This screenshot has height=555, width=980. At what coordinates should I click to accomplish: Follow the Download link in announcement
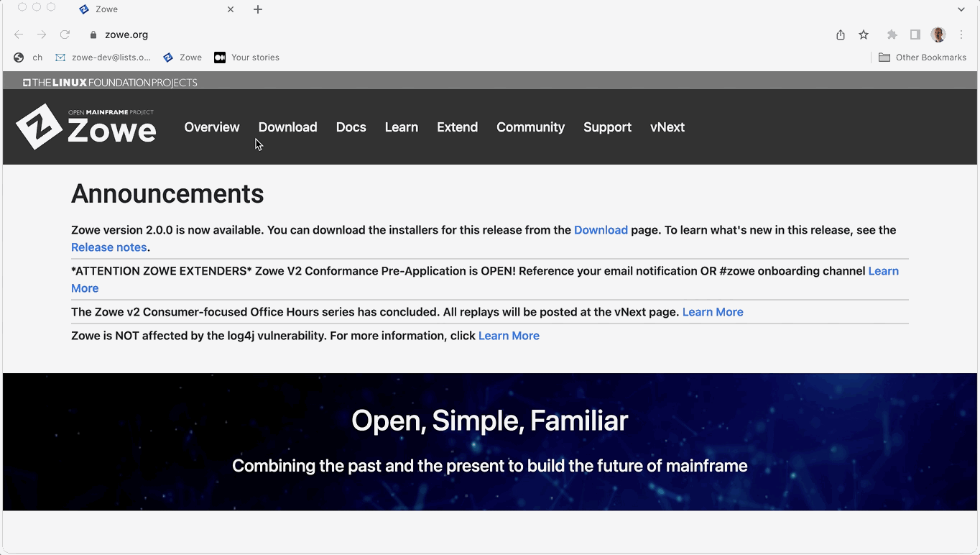coord(601,230)
